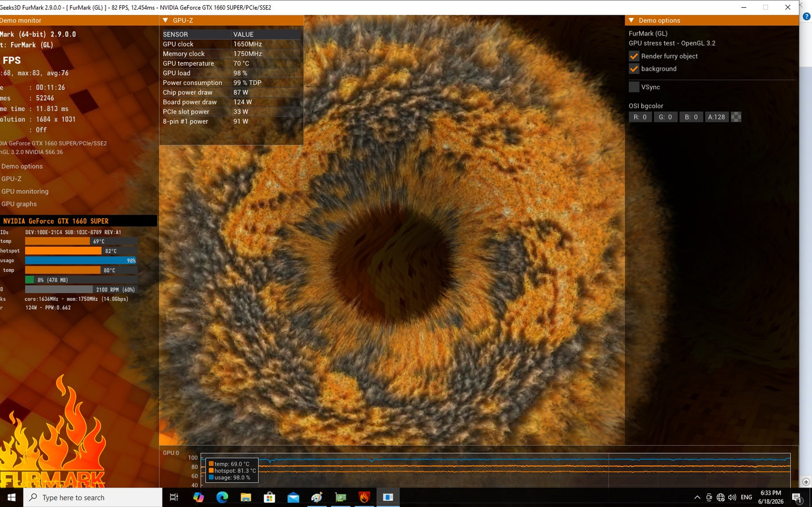The width and height of the screenshot is (812, 507).
Task: Uncheck the background checkbox
Action: tap(634, 69)
